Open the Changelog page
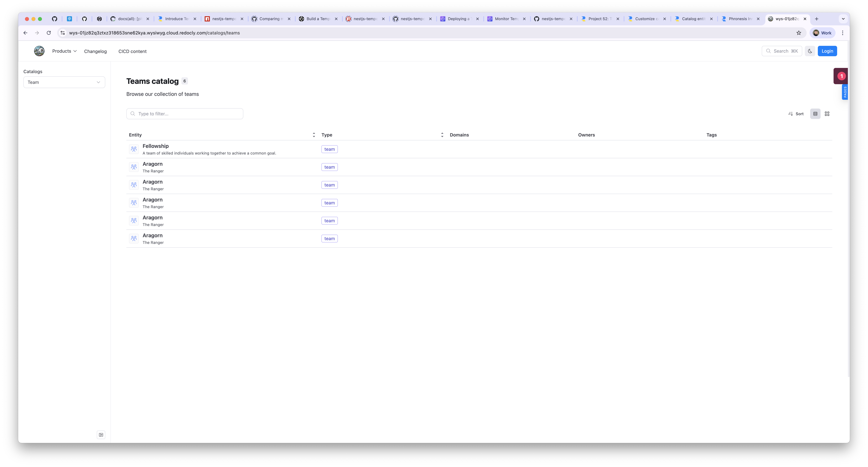The image size is (868, 467). click(95, 51)
